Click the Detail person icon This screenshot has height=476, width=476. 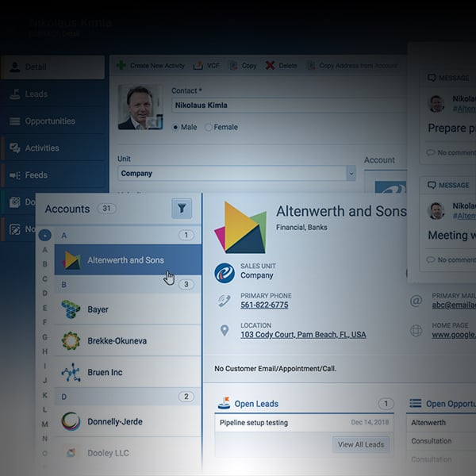14,67
